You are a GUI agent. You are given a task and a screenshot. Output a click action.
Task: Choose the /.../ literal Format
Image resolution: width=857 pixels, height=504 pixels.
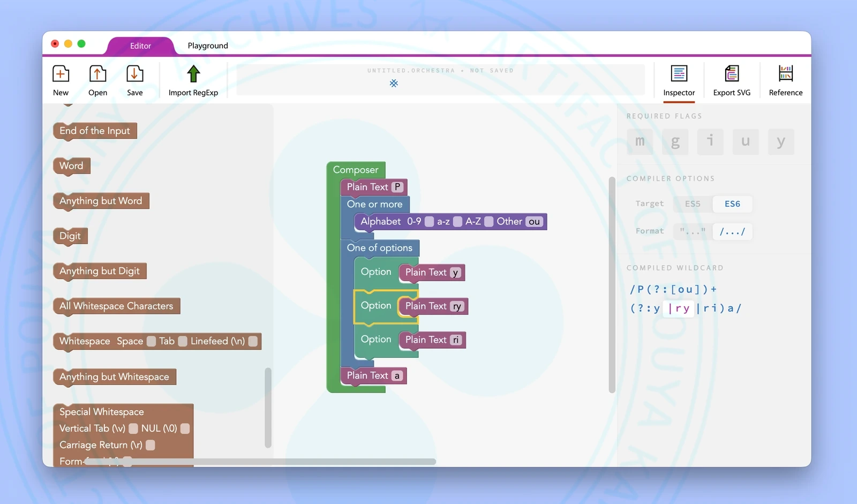pyautogui.click(x=732, y=231)
